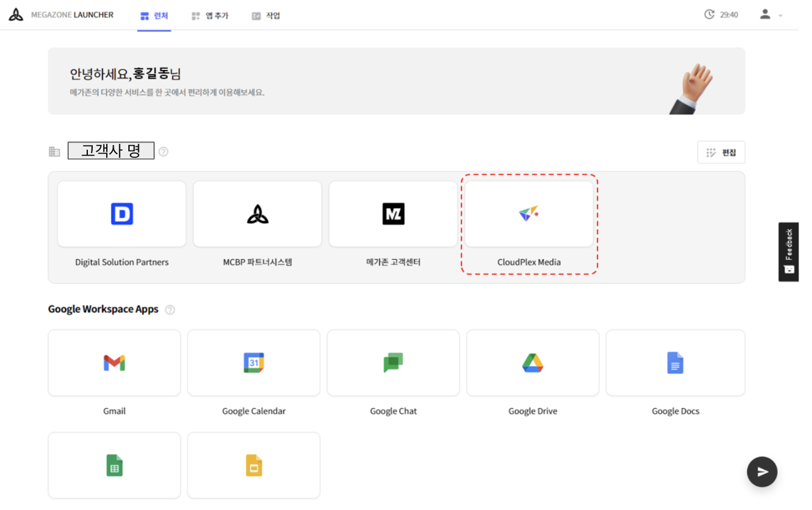Viewport: 812px width, 510px height.
Task: Open the 앱 추가 tab
Action: tap(209, 15)
